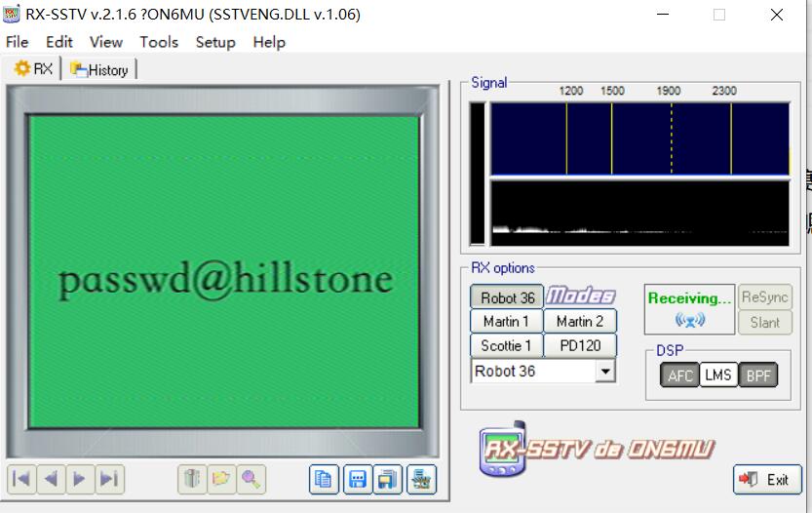
Task: Click the received passwd@hillstone image
Action: [x=225, y=279]
